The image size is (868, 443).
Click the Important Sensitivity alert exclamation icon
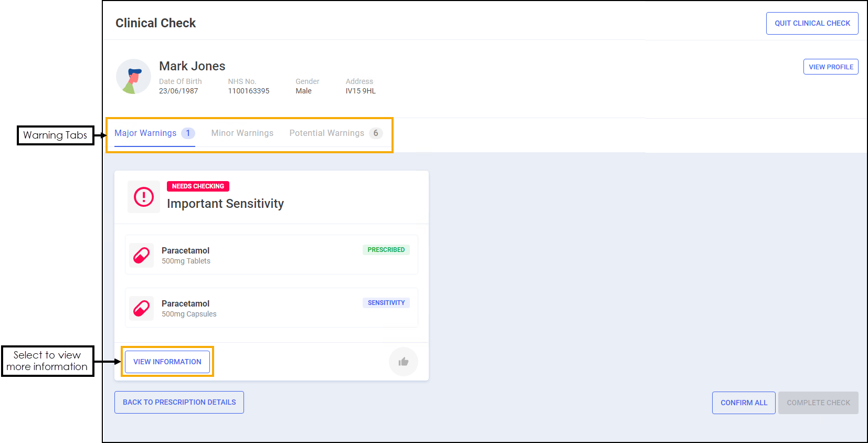click(x=144, y=197)
